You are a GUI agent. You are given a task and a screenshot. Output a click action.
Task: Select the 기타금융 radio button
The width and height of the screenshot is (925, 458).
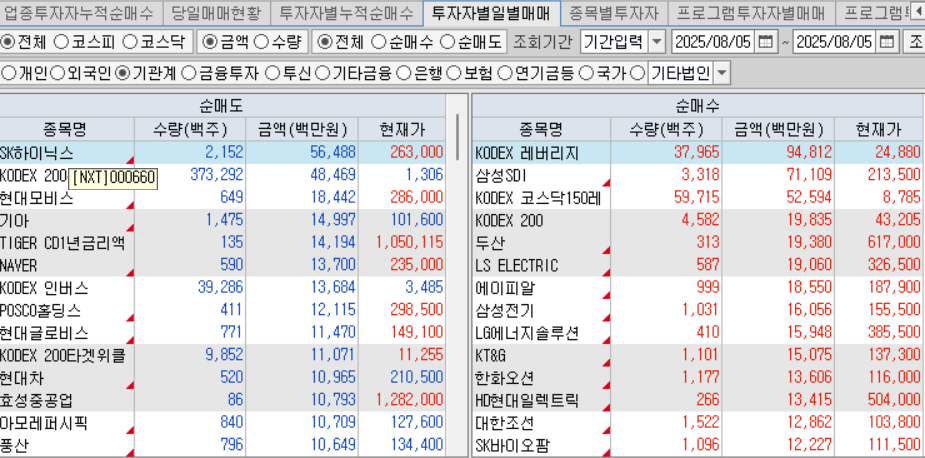coord(322,73)
